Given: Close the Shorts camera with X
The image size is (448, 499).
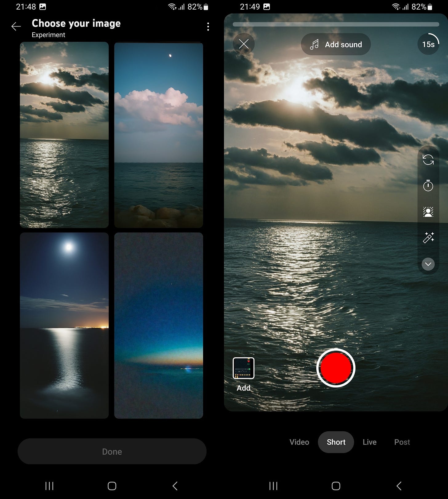Looking at the screenshot, I should pos(244,44).
